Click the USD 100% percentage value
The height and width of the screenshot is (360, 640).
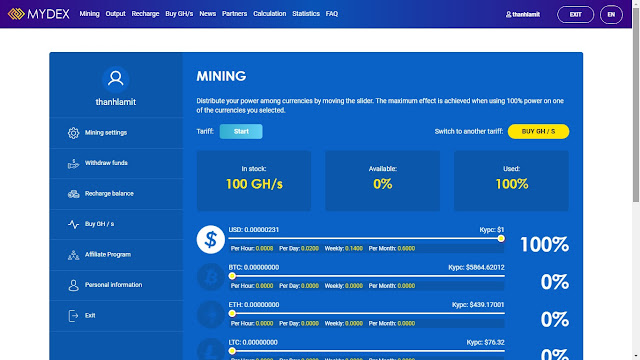544,244
